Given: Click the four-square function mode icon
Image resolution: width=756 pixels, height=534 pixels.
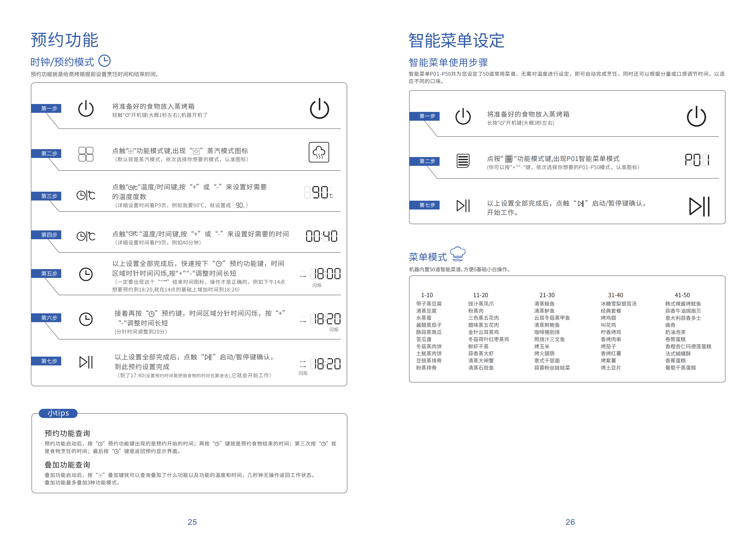Looking at the screenshot, I should [86, 154].
